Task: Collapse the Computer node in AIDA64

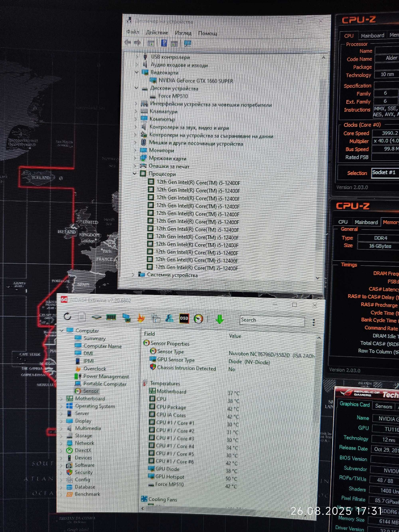Action: pyautogui.click(x=62, y=331)
